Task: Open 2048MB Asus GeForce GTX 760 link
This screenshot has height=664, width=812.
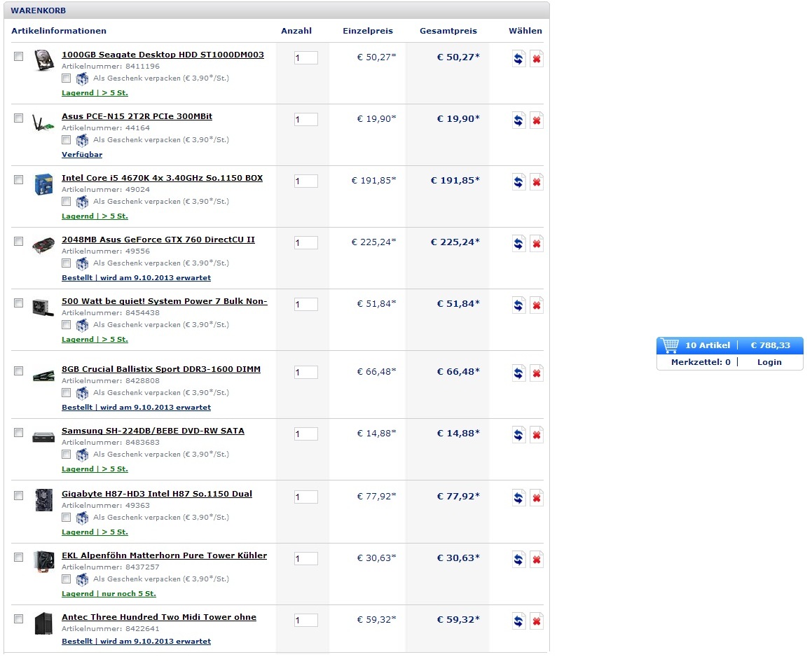Action: (x=158, y=239)
